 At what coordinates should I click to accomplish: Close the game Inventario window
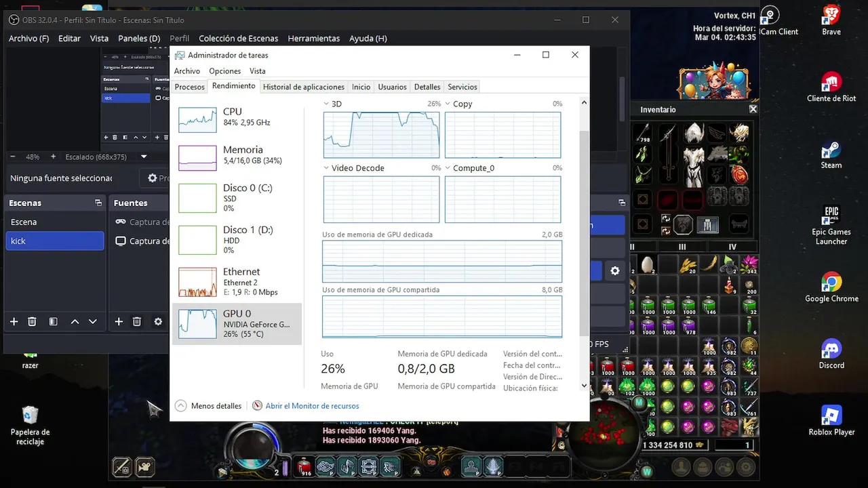click(753, 109)
